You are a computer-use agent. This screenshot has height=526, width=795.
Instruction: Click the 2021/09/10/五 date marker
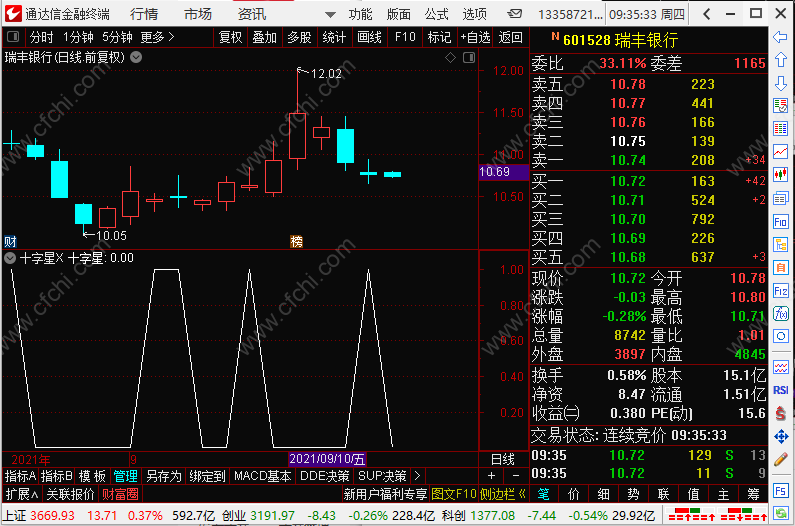click(327, 459)
